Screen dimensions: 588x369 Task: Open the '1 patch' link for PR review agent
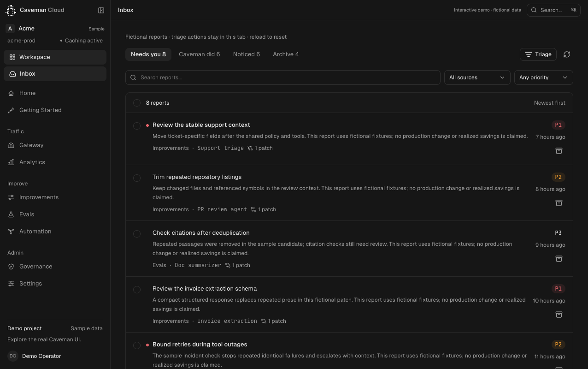tap(263, 209)
